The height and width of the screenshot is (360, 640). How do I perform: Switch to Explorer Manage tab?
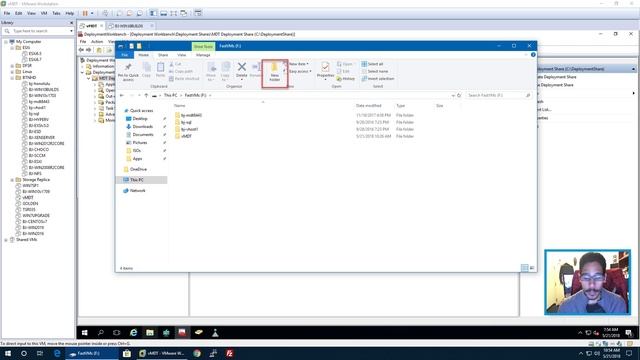point(203,55)
